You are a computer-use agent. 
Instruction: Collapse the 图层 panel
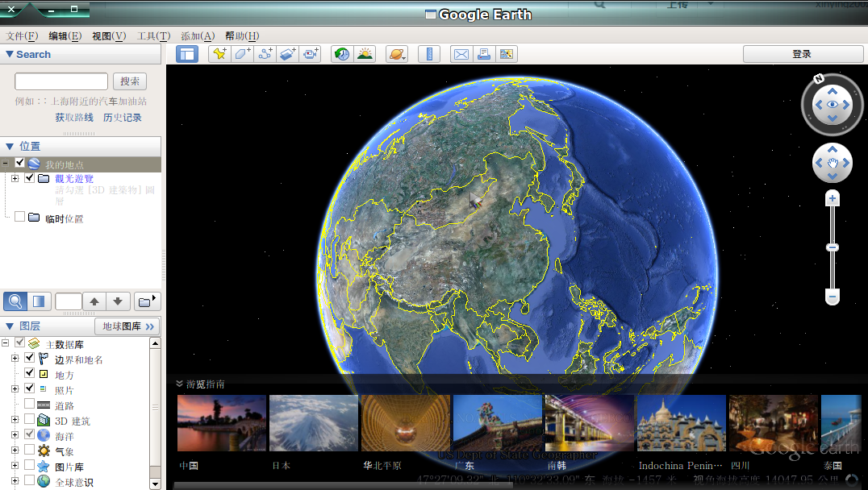tap(10, 326)
